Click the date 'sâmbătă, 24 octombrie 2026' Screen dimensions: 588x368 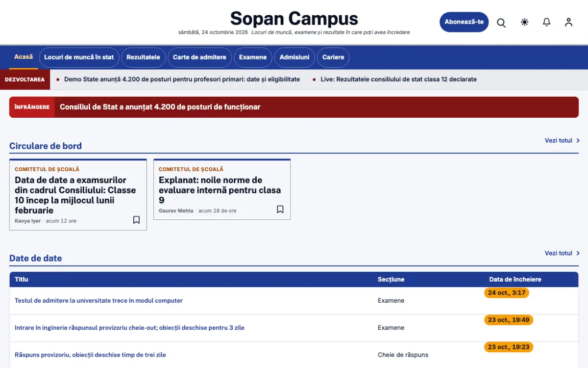[213, 32]
